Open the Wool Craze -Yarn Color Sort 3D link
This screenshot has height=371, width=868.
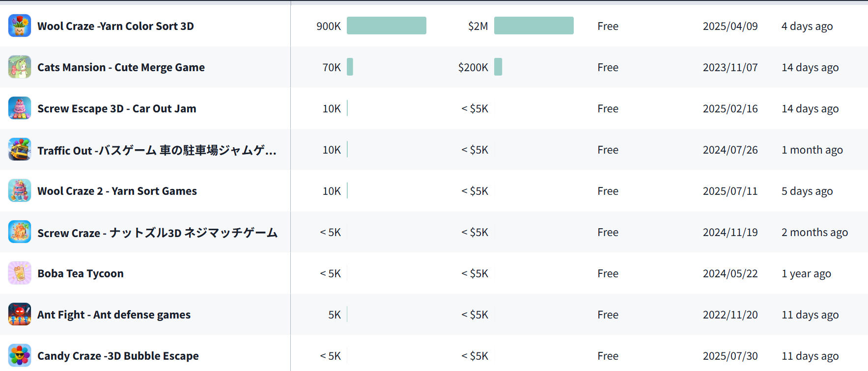[115, 26]
